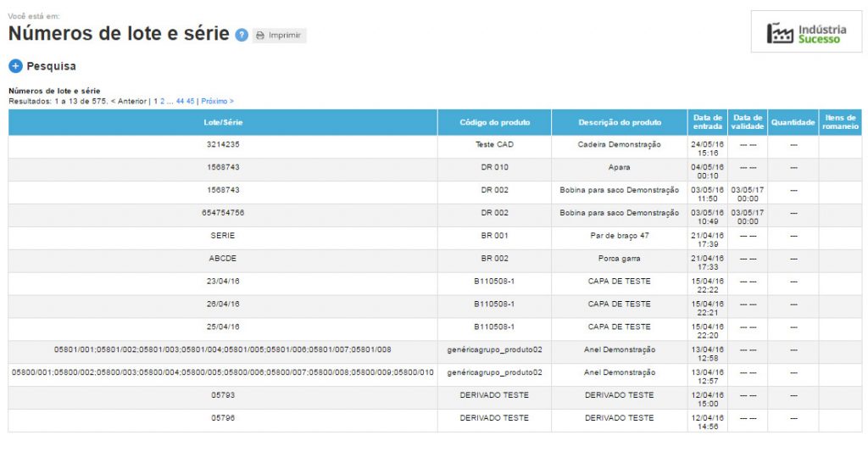Click the Data de entrada column header

707,123
